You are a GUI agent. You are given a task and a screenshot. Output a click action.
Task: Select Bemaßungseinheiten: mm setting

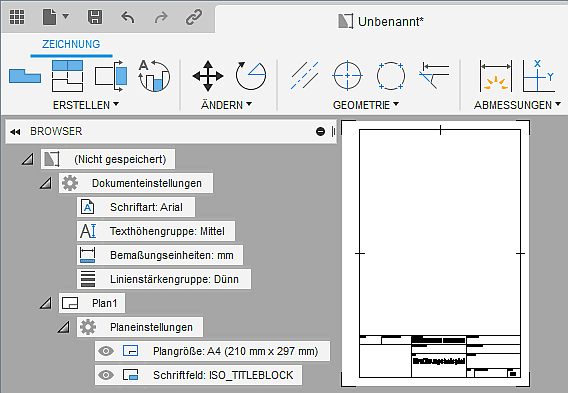160,255
